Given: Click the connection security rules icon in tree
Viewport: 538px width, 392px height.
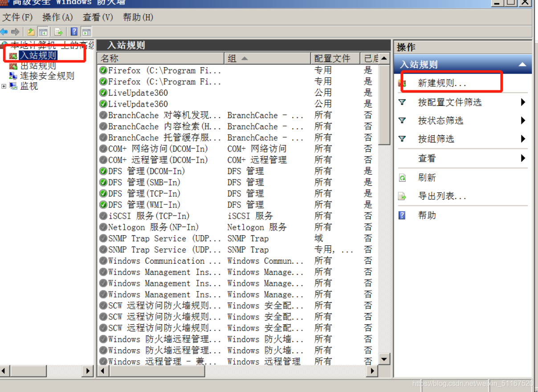Looking at the screenshot, I should [13, 76].
